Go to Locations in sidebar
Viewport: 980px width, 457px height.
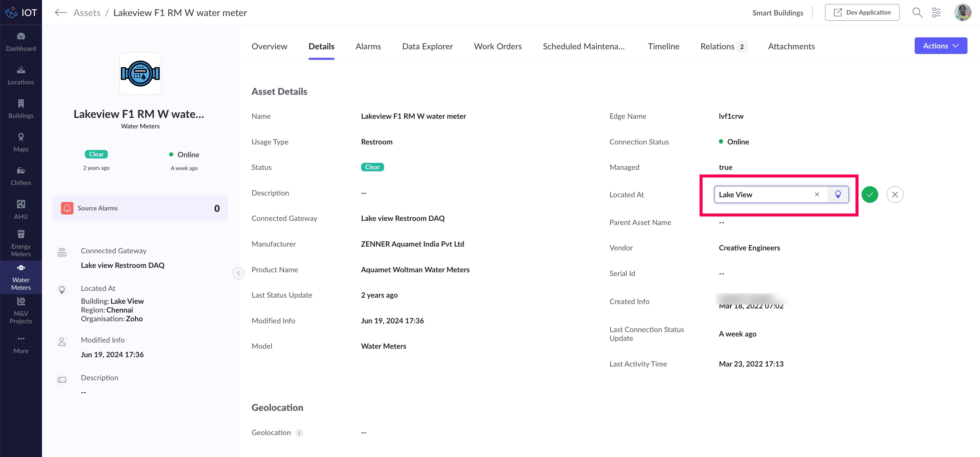coord(21,76)
